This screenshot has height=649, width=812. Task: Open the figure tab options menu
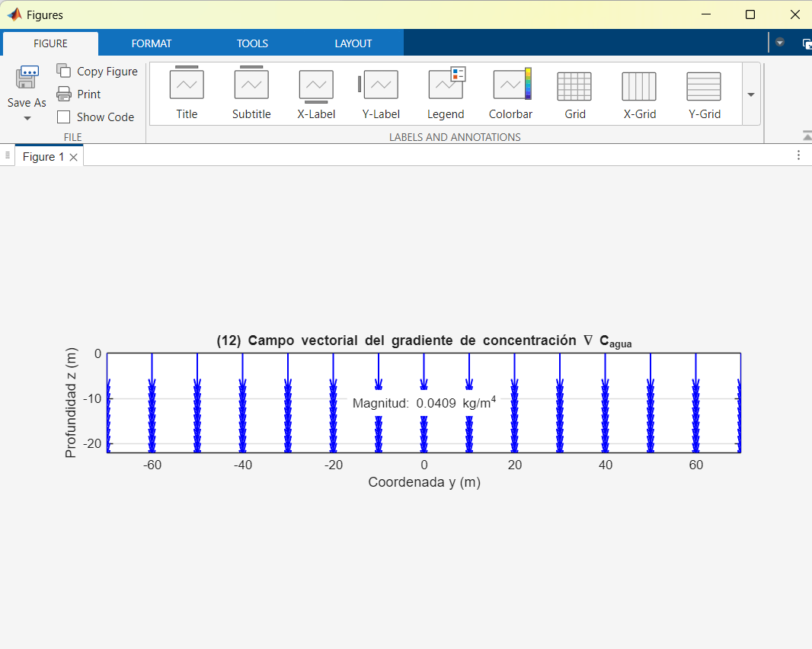coord(798,155)
